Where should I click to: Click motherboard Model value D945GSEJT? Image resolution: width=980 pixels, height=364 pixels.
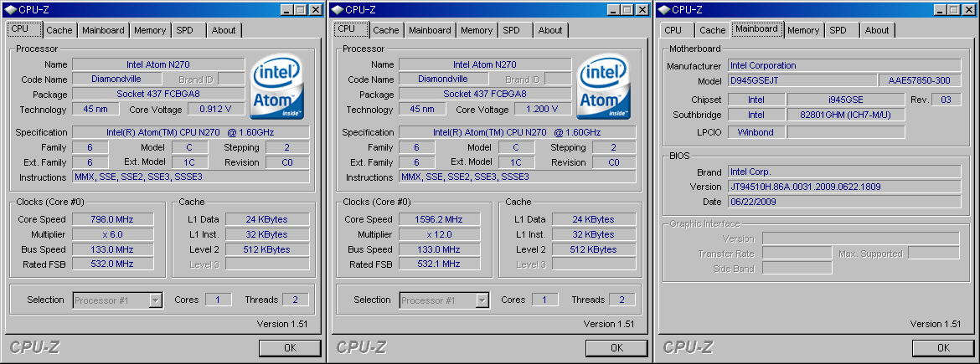[x=802, y=80]
